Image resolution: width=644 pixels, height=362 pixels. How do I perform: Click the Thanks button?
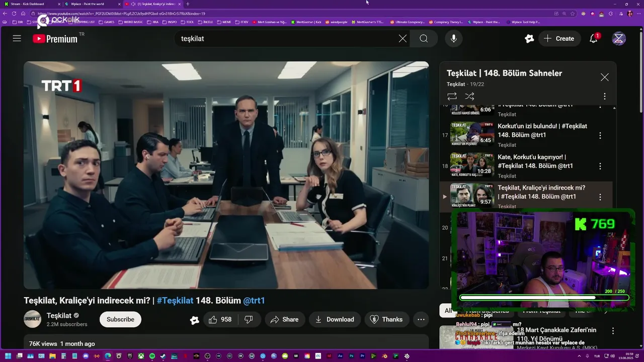386,319
